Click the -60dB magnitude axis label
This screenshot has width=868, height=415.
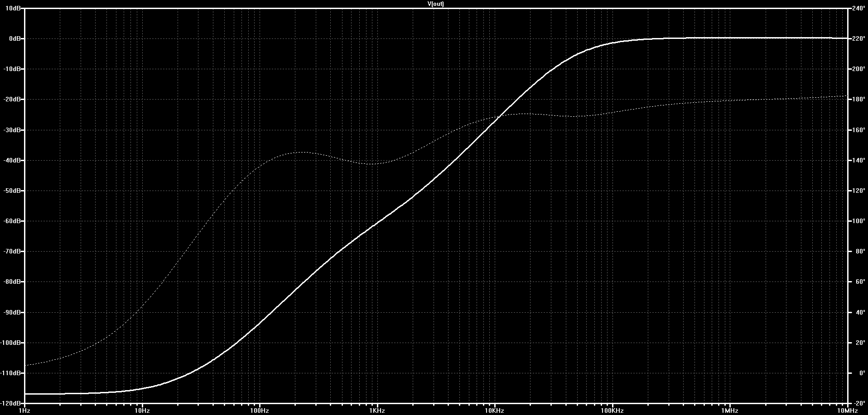coord(13,221)
